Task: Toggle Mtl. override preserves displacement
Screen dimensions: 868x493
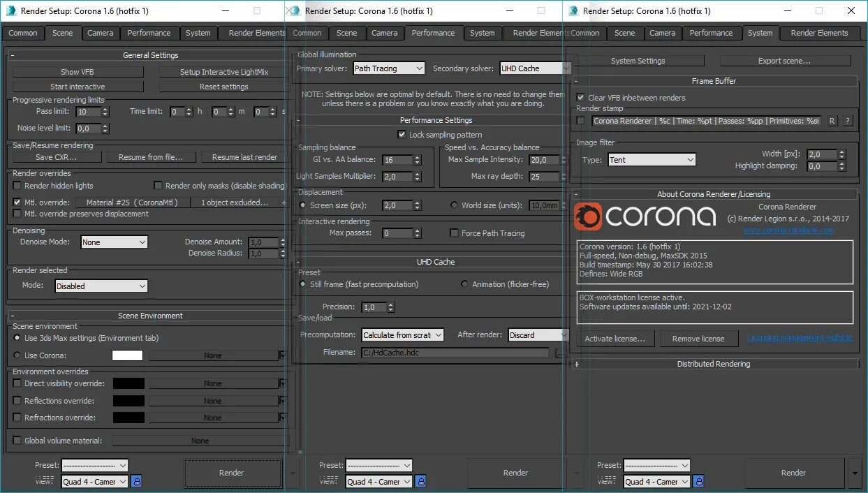Action: point(17,214)
